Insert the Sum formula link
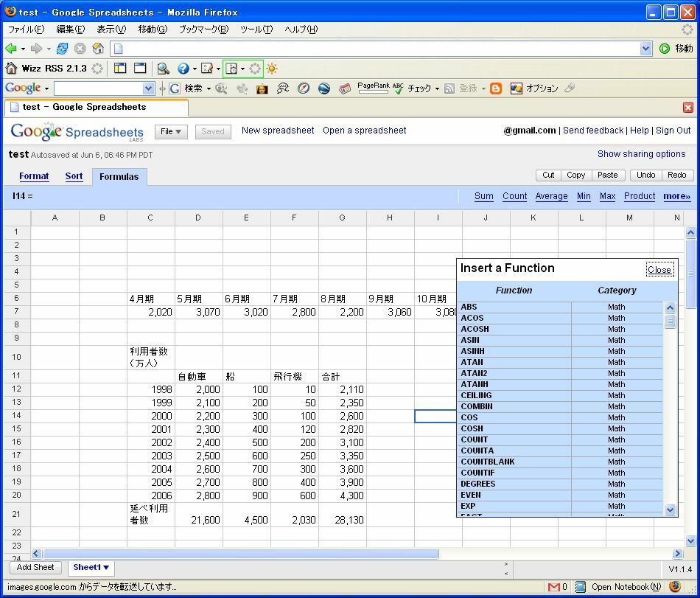This screenshot has width=700, height=598. 484,196
